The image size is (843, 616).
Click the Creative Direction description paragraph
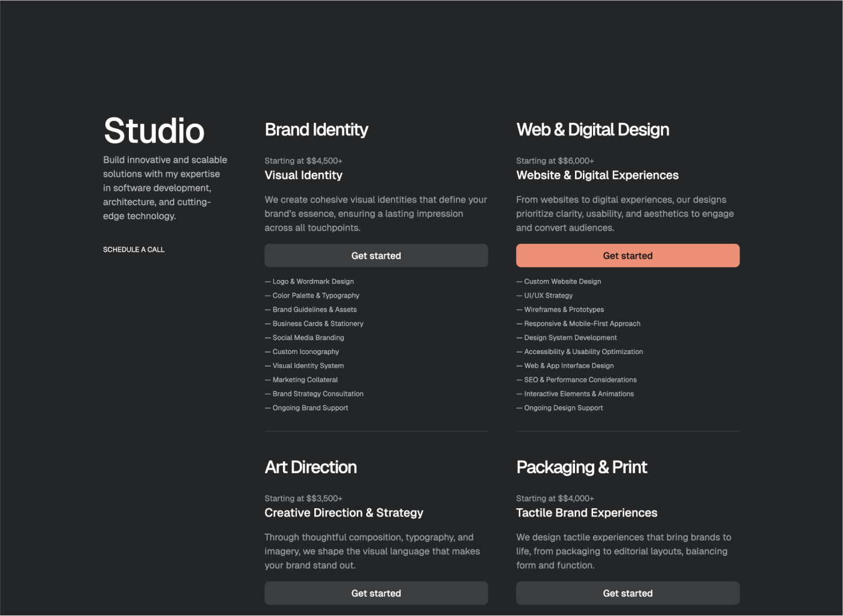[x=372, y=551]
